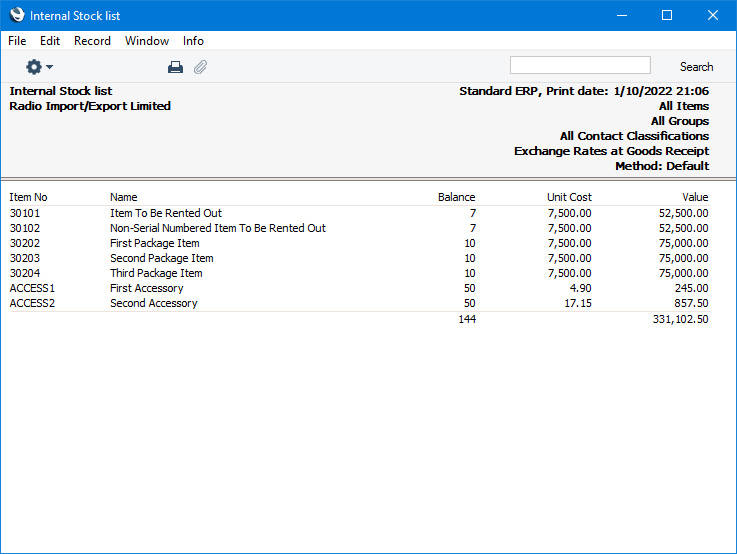
Task: Click balance 10 in row 30202
Action: click(470, 243)
